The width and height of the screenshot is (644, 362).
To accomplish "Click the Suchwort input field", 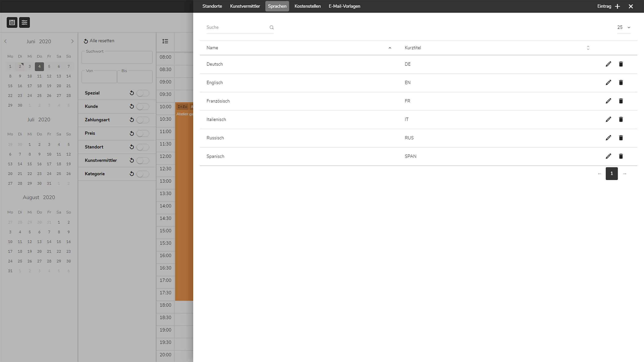I will pyautogui.click(x=117, y=58).
